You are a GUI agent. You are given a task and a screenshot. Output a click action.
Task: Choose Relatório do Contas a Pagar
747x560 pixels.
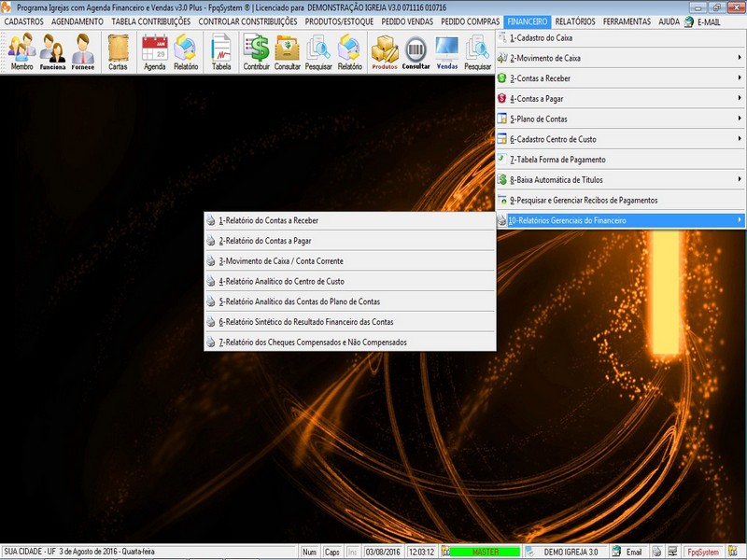pos(264,241)
